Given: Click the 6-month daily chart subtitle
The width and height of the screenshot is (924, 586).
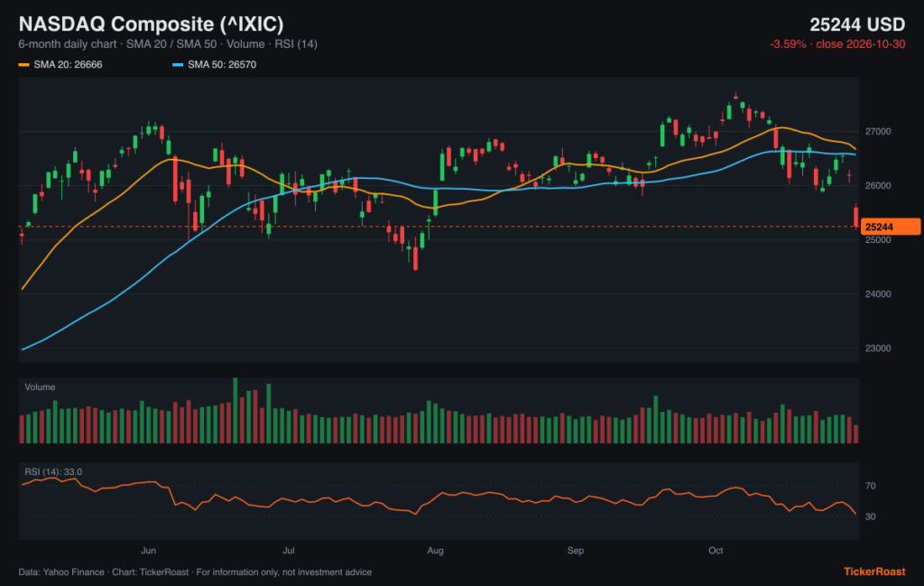Looking at the screenshot, I should click(168, 44).
